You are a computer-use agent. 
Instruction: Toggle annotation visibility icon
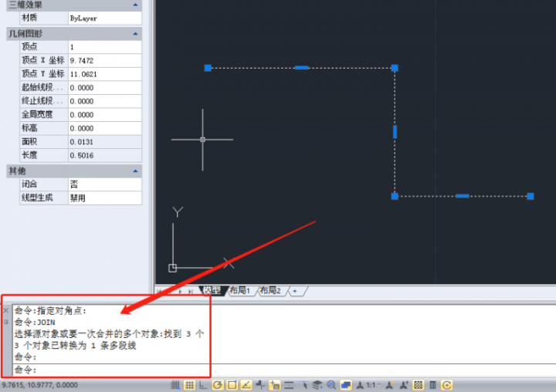click(x=390, y=385)
